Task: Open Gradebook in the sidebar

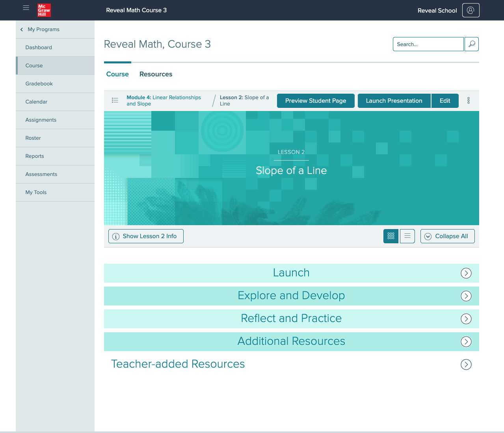Action: (x=55, y=84)
